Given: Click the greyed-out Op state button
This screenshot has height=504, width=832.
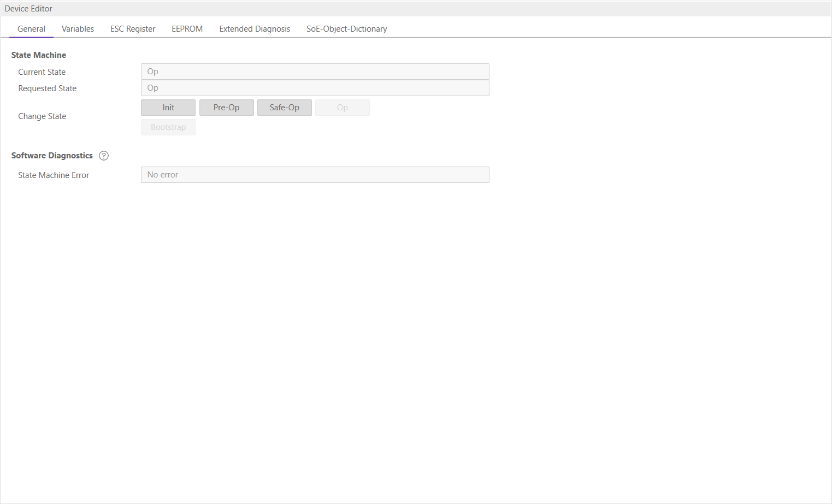Looking at the screenshot, I should pos(343,108).
